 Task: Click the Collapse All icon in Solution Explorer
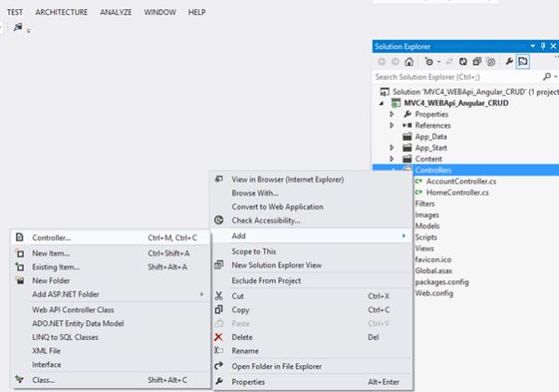(x=477, y=61)
